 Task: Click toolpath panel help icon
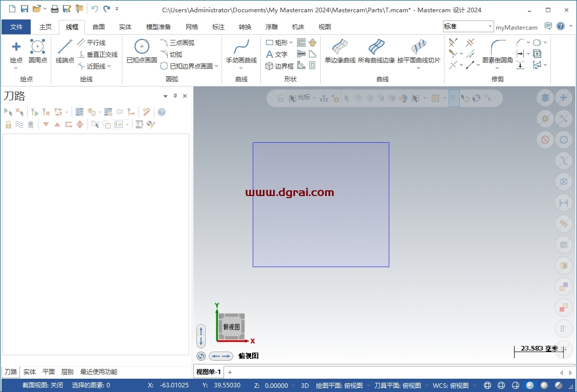coord(162,112)
